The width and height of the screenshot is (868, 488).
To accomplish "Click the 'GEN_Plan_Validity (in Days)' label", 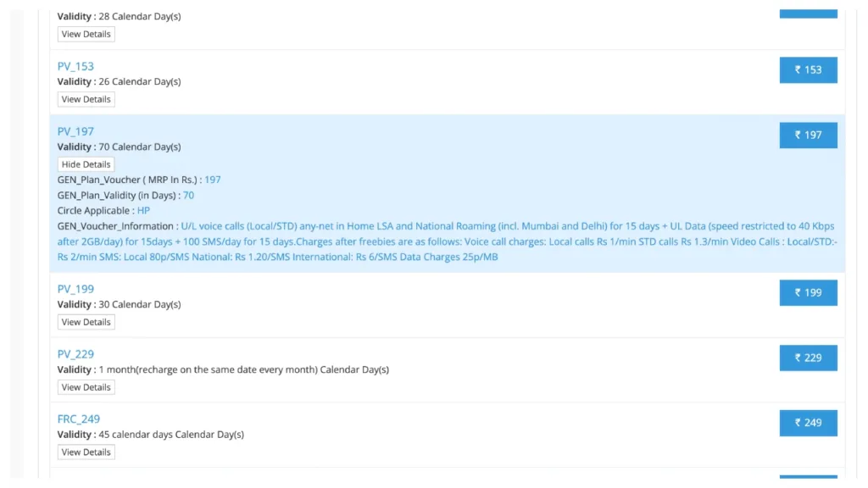I will pyautogui.click(x=116, y=196).
